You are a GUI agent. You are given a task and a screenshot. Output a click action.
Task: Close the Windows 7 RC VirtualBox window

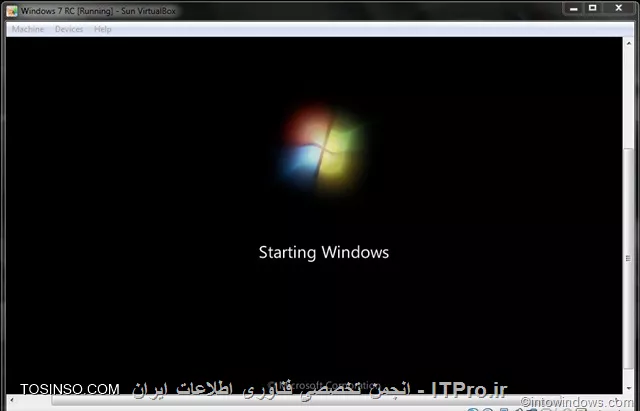(618, 8)
